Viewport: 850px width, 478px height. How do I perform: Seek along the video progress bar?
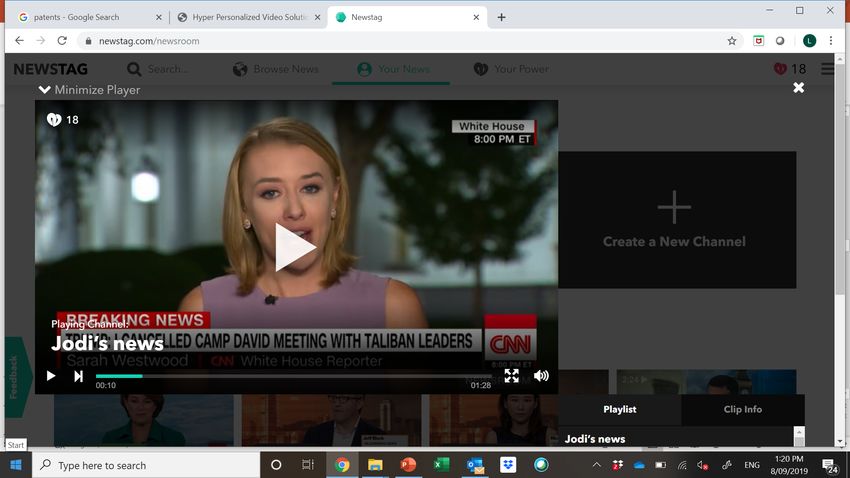[293, 376]
